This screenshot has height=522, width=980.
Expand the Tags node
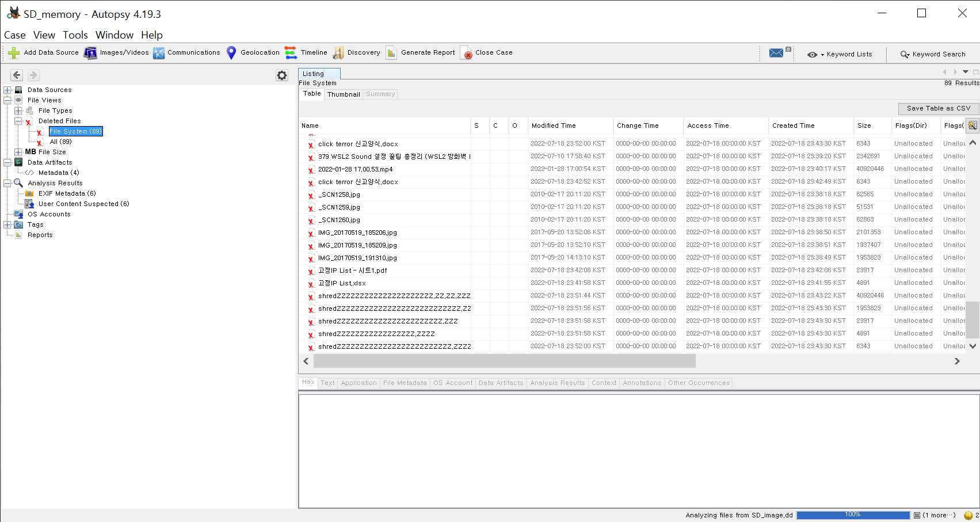7,224
